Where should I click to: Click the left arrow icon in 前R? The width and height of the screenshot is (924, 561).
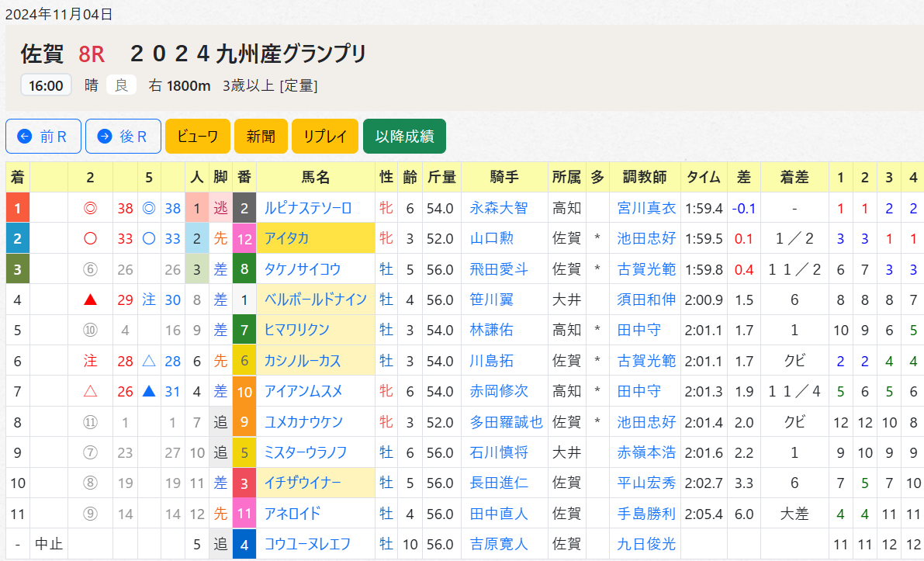click(25, 136)
